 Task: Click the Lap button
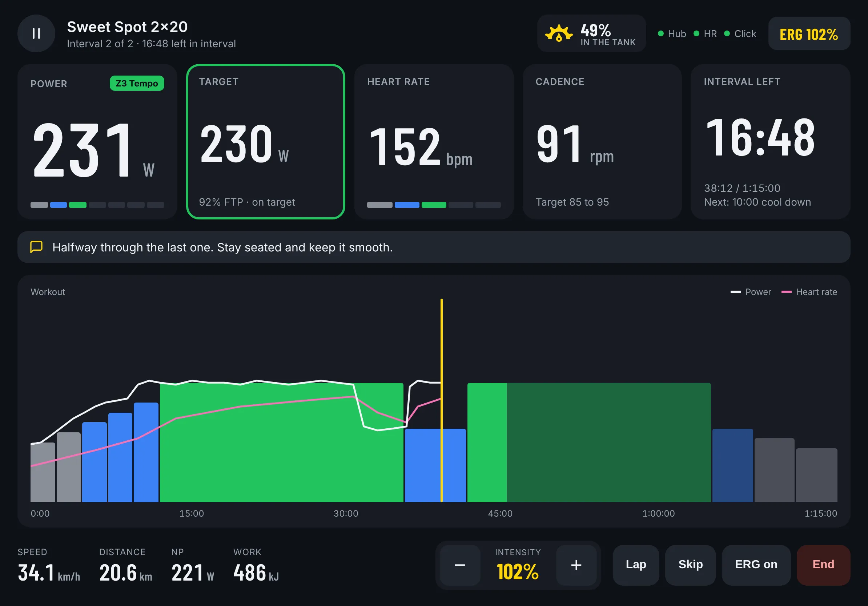pos(636,565)
